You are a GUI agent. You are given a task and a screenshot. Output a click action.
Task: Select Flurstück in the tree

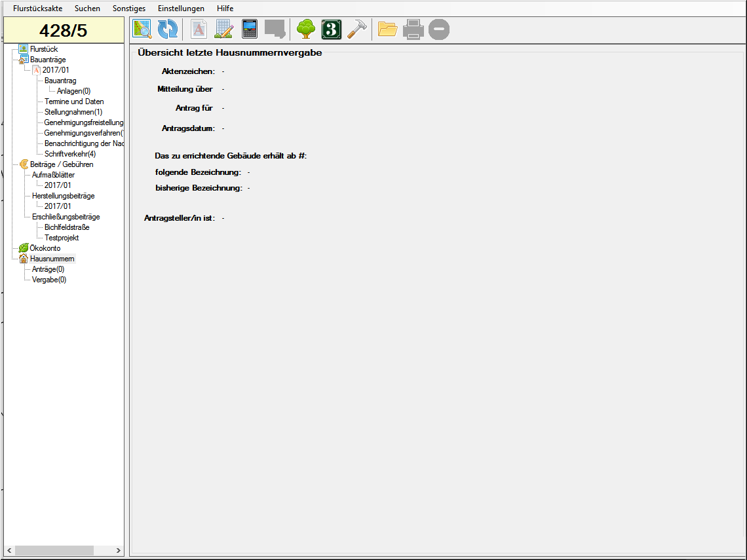click(44, 49)
